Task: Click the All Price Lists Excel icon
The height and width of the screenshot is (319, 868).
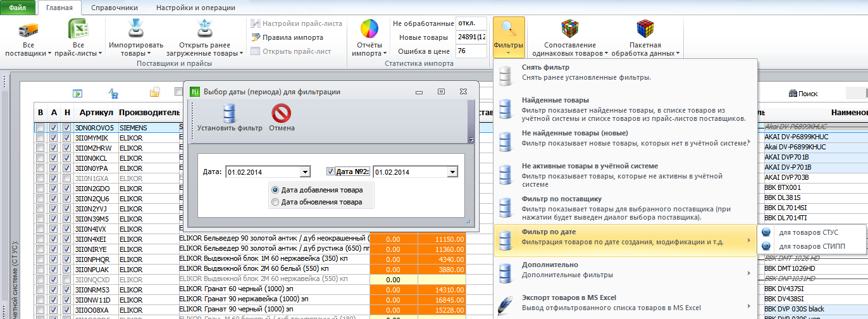Action: tap(78, 29)
